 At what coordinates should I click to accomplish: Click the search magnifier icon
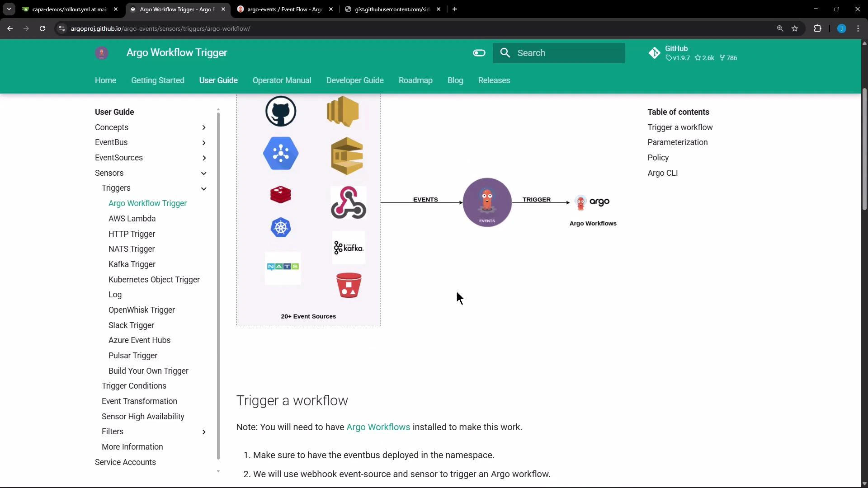click(x=505, y=53)
